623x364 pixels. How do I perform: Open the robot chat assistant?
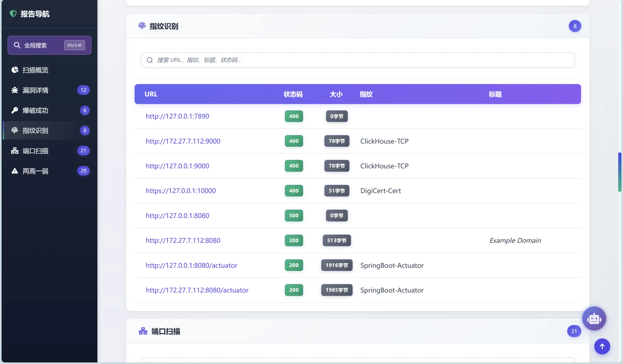(x=594, y=318)
